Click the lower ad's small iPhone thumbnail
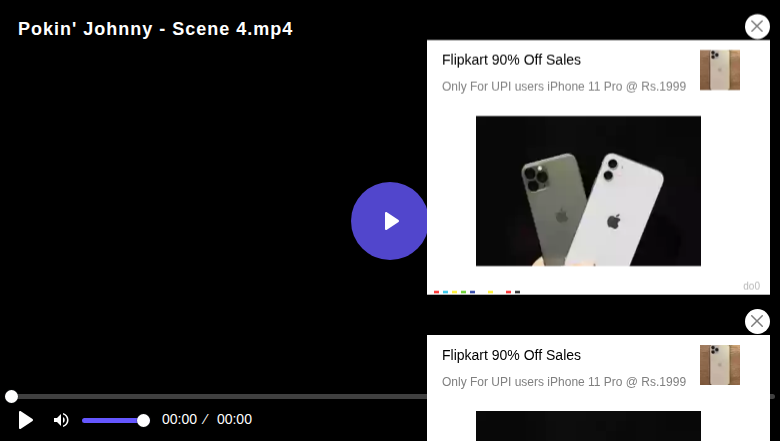 pyautogui.click(x=719, y=365)
